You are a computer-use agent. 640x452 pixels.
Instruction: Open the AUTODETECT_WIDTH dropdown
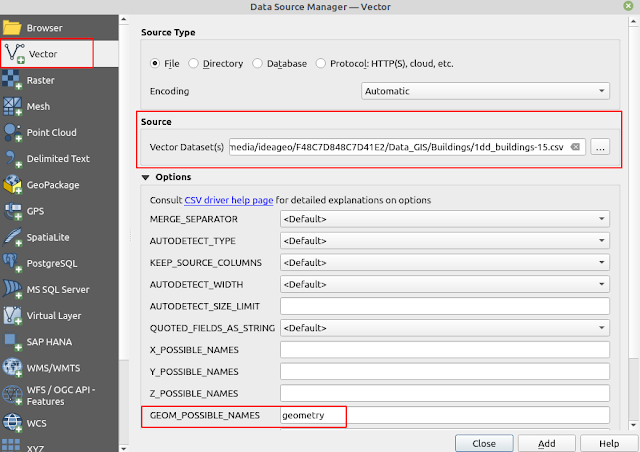click(445, 284)
